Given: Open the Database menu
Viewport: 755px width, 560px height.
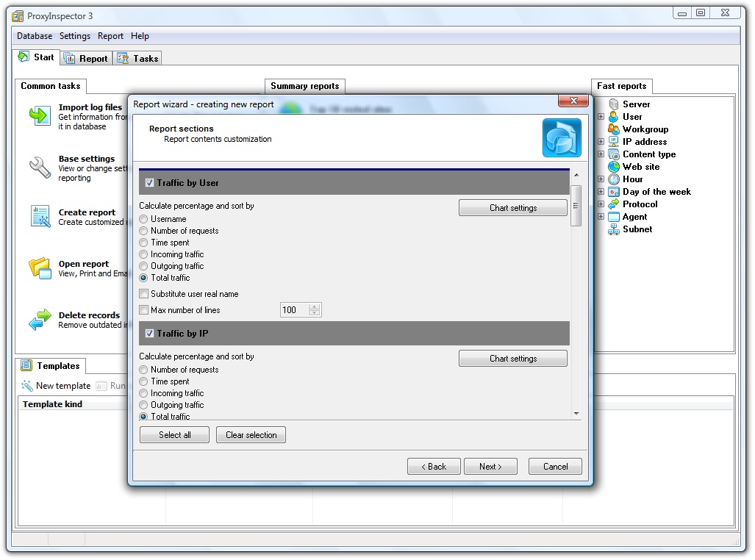Looking at the screenshot, I should click(35, 36).
